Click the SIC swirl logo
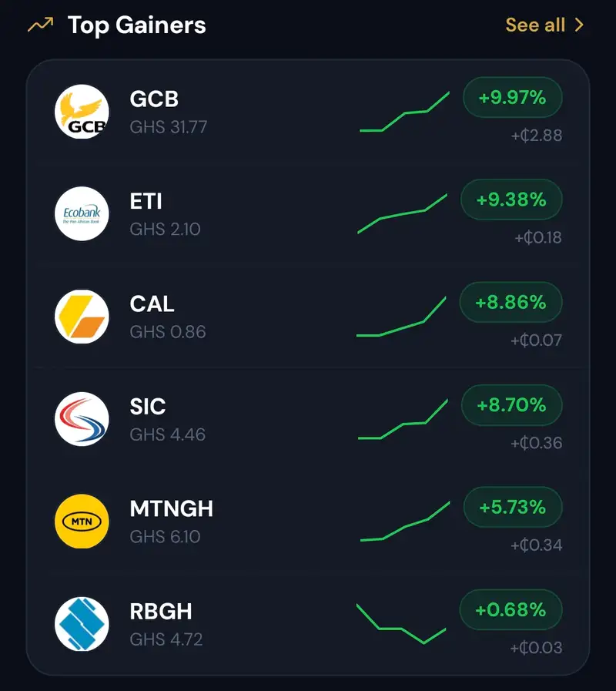 82,419
